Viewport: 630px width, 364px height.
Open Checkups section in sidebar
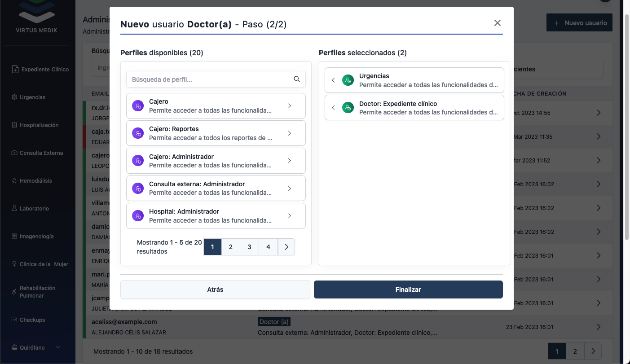[31, 320]
